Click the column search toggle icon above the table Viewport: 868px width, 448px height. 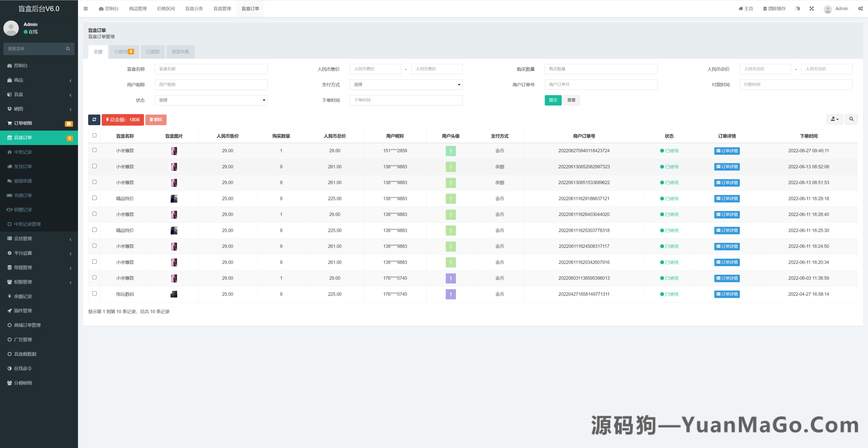click(x=851, y=119)
